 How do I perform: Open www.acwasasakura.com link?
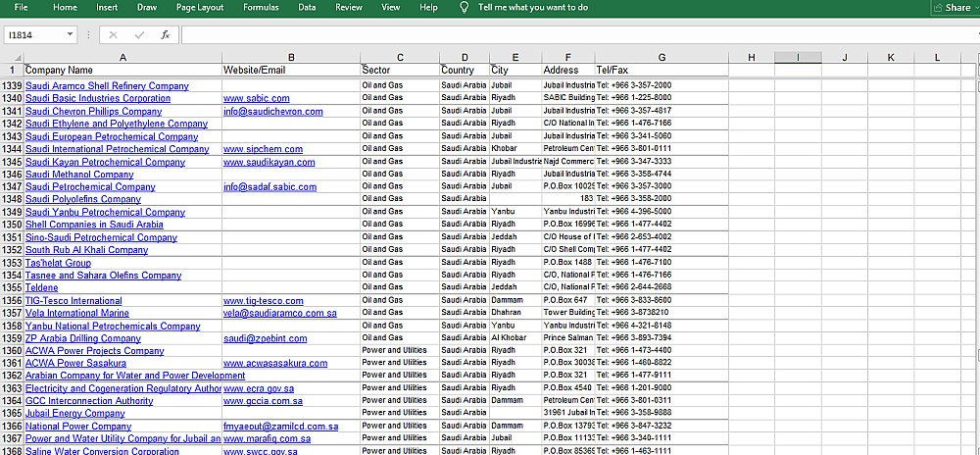tap(275, 363)
